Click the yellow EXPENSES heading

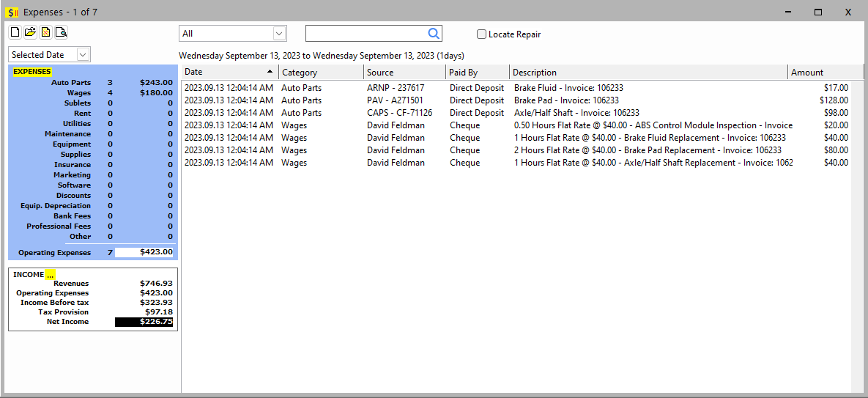[32, 71]
